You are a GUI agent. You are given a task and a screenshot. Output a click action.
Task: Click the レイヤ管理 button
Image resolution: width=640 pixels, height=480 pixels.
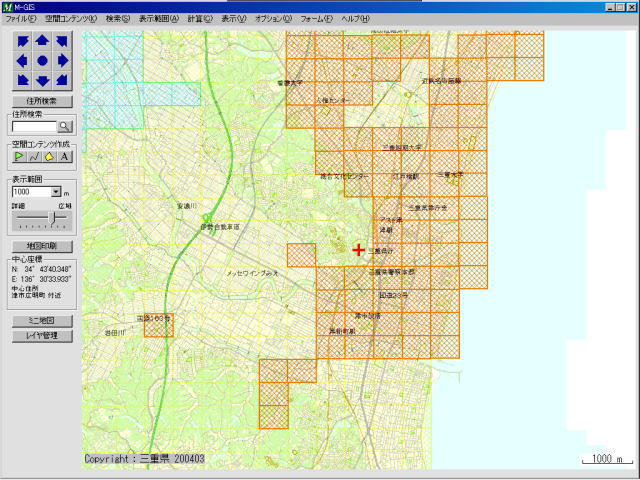pyautogui.click(x=42, y=336)
